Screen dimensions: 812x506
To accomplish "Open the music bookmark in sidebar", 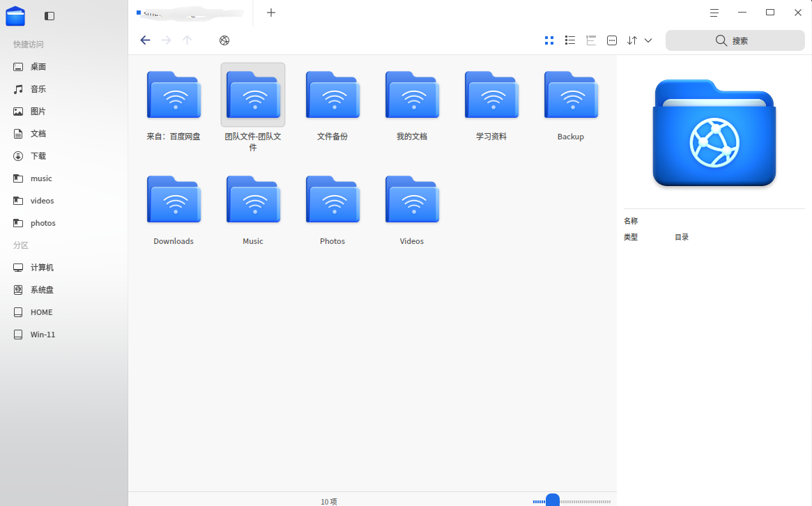I will click(x=63, y=178).
